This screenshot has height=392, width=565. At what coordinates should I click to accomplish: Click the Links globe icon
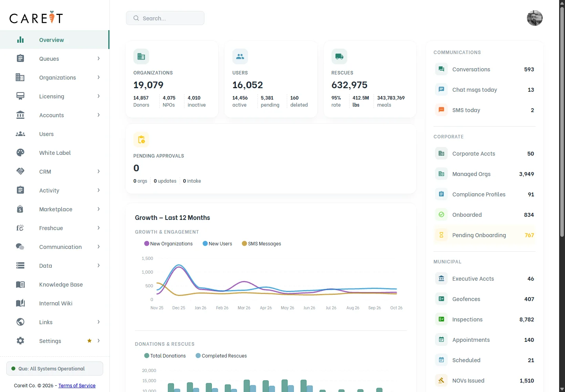[20, 322]
